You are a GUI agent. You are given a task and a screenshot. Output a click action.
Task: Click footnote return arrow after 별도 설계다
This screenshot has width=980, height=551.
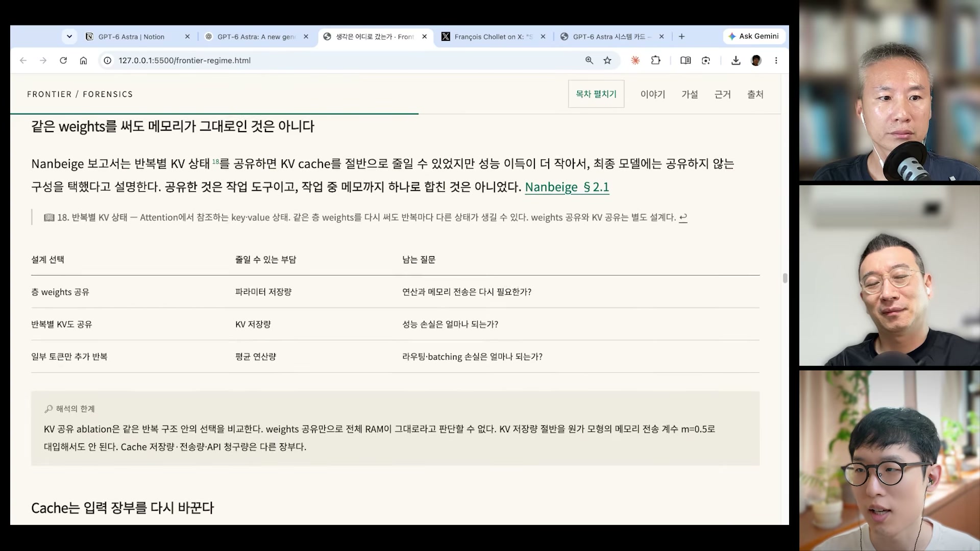pos(683,217)
